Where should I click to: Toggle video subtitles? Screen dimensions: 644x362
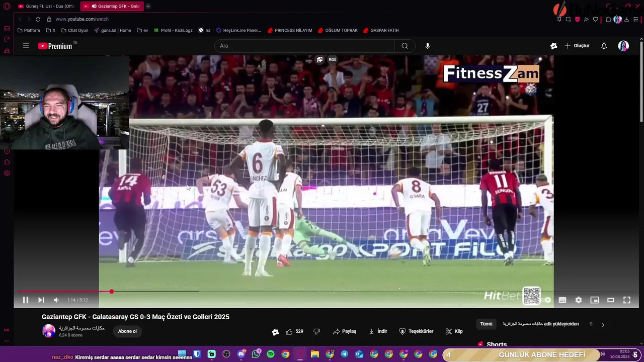(562, 300)
